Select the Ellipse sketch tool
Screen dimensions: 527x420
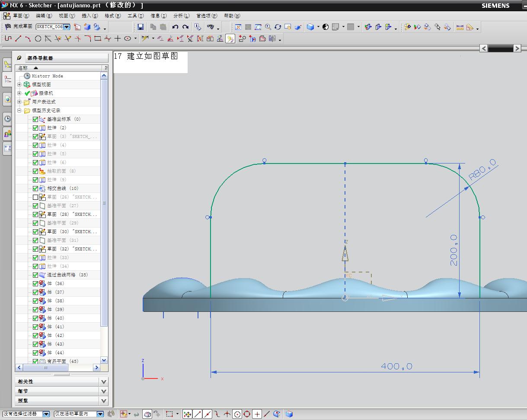(128, 38)
